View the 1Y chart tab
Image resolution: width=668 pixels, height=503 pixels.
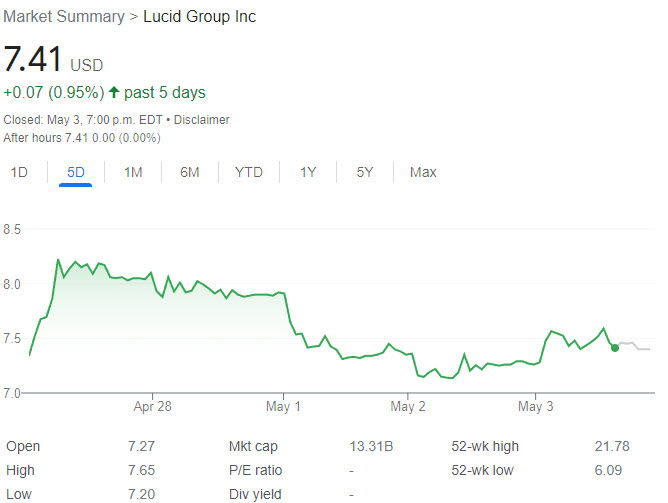[308, 172]
